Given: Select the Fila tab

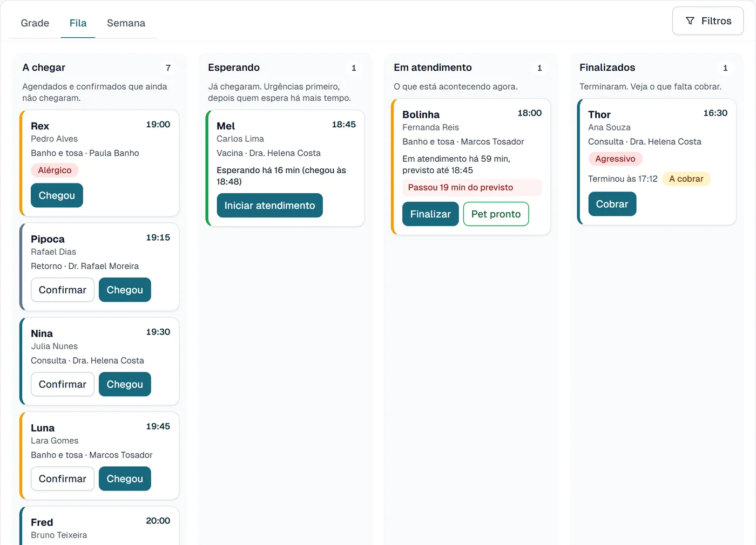Looking at the screenshot, I should pos(78,23).
